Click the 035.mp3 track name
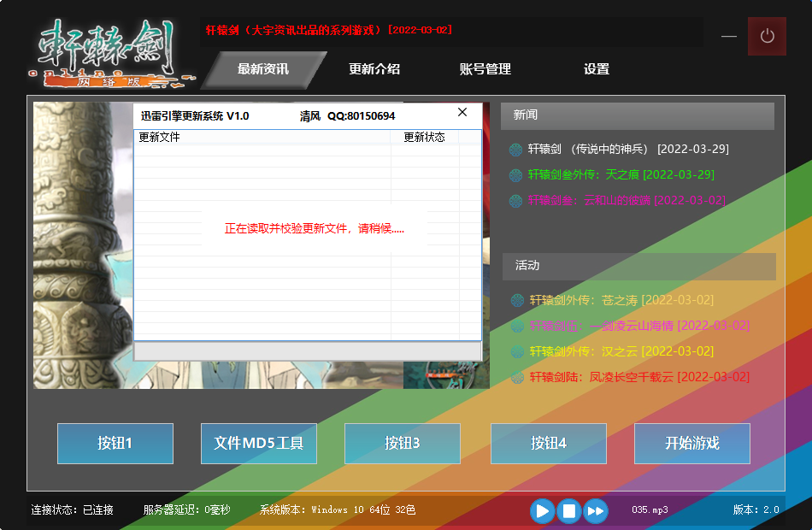Viewport: 812px width, 530px height. 650,510
